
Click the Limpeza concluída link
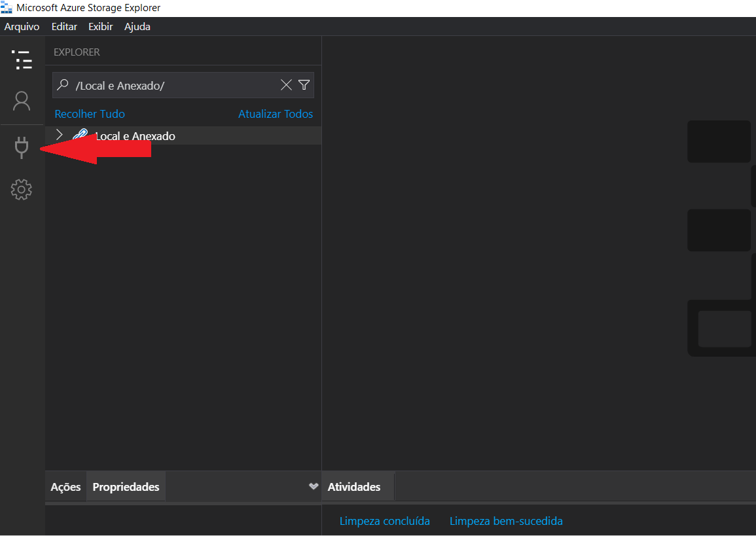coord(384,521)
